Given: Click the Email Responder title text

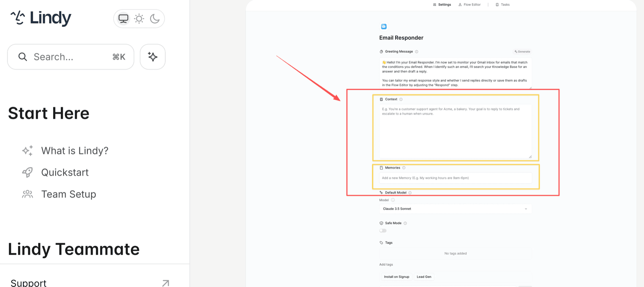Looking at the screenshot, I should [x=401, y=38].
